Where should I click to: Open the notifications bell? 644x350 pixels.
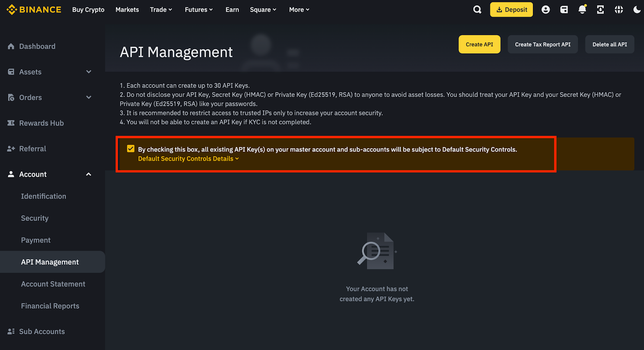[x=582, y=10]
